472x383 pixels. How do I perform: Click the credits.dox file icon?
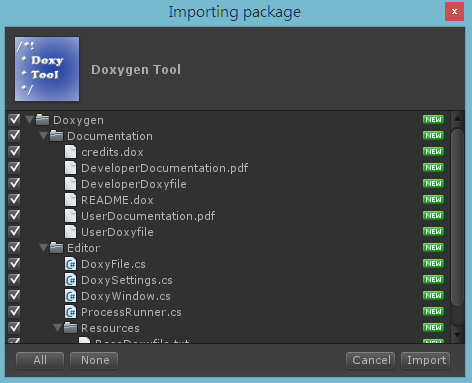pyautogui.click(x=70, y=152)
